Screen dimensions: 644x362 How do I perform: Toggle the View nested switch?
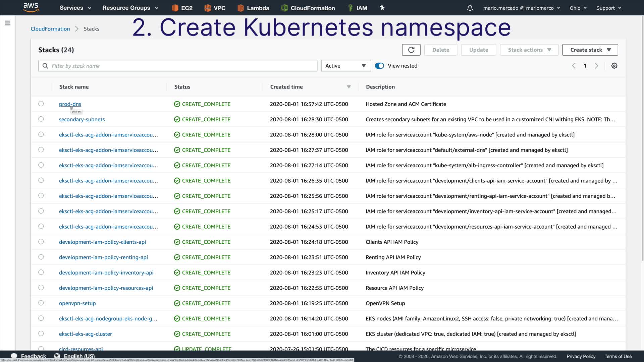point(379,66)
